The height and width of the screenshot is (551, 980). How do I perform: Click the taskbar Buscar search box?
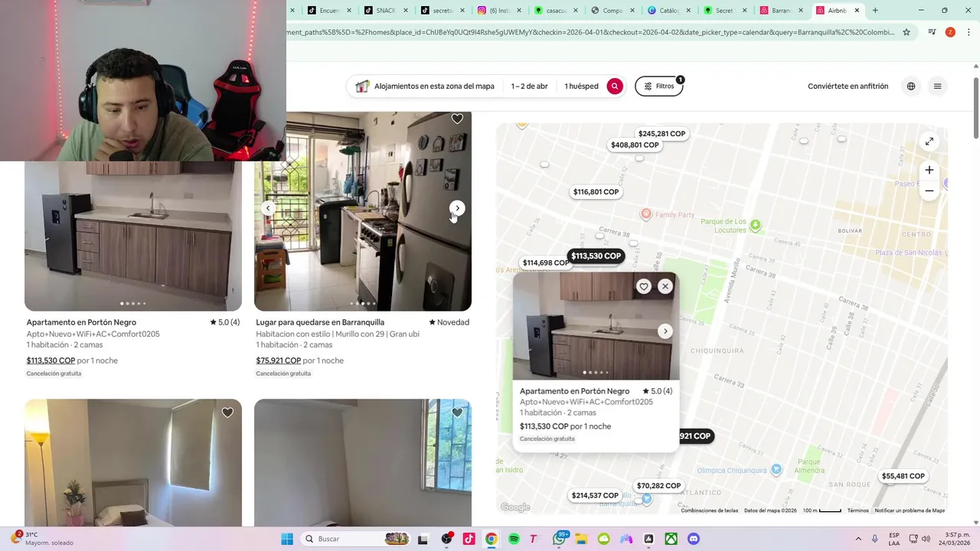click(x=356, y=539)
